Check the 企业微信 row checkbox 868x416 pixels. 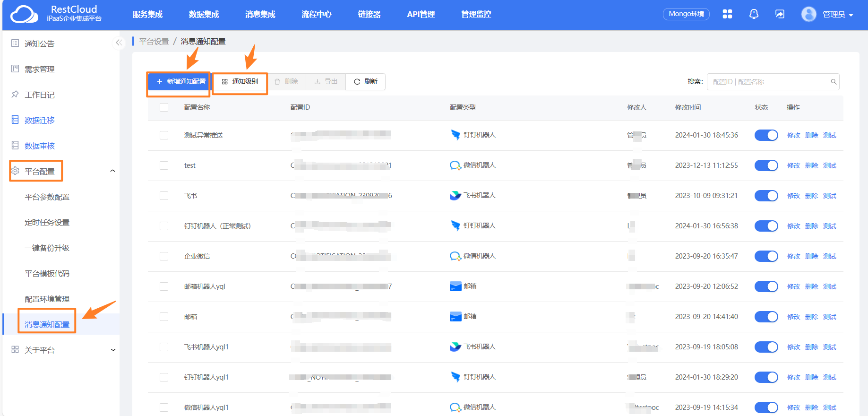164,256
